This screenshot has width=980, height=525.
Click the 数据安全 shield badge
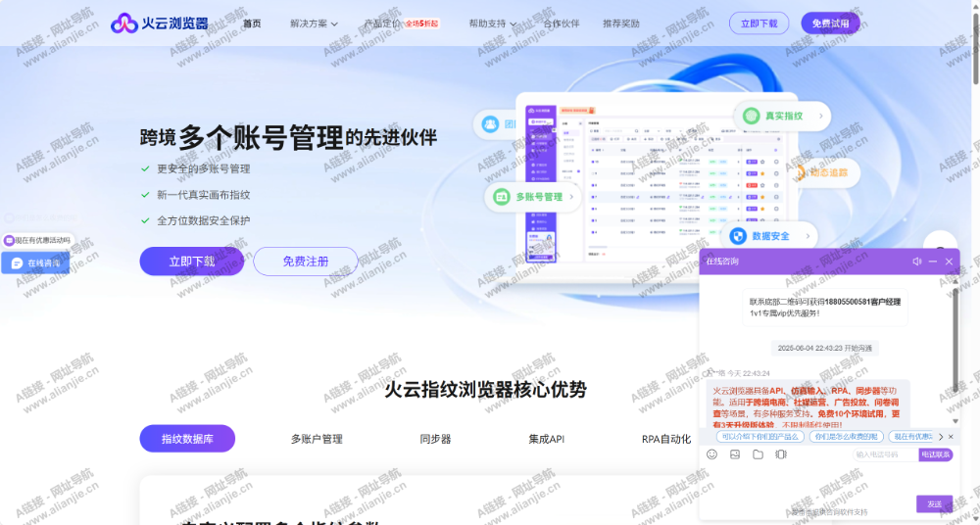tap(768, 236)
